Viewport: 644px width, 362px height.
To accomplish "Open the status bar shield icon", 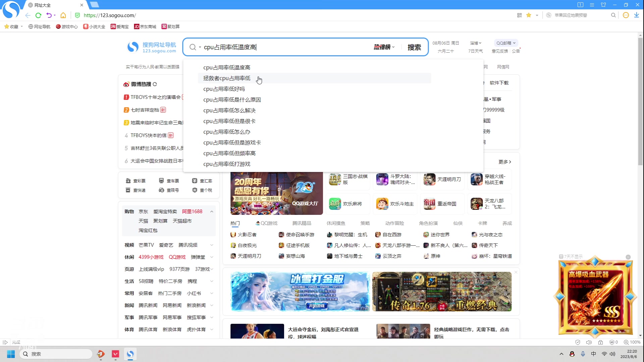I will click(578, 342).
